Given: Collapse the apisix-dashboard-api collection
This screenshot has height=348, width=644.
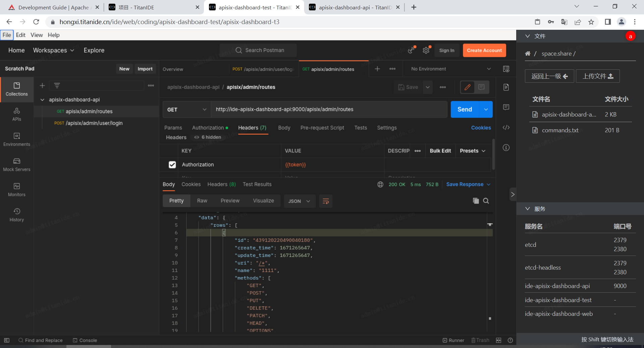Looking at the screenshot, I should [43, 100].
